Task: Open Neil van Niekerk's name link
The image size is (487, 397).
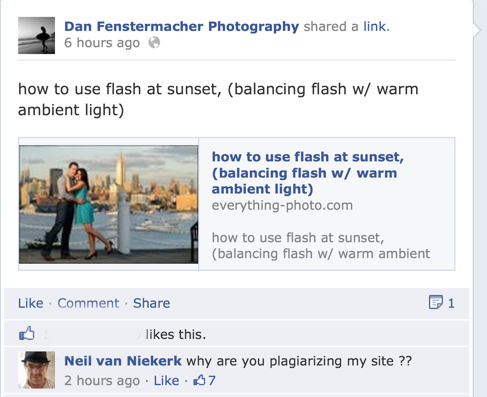Action: (123, 361)
